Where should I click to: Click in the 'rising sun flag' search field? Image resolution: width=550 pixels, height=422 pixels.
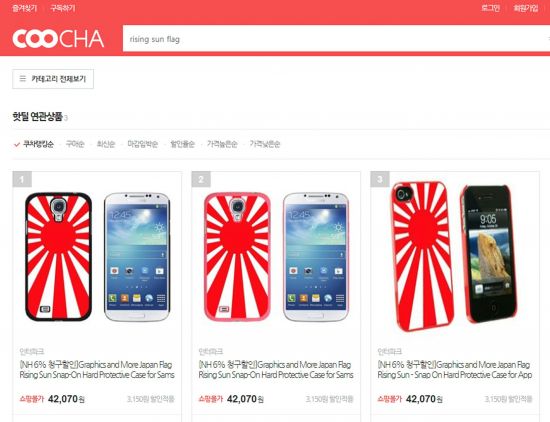point(336,39)
